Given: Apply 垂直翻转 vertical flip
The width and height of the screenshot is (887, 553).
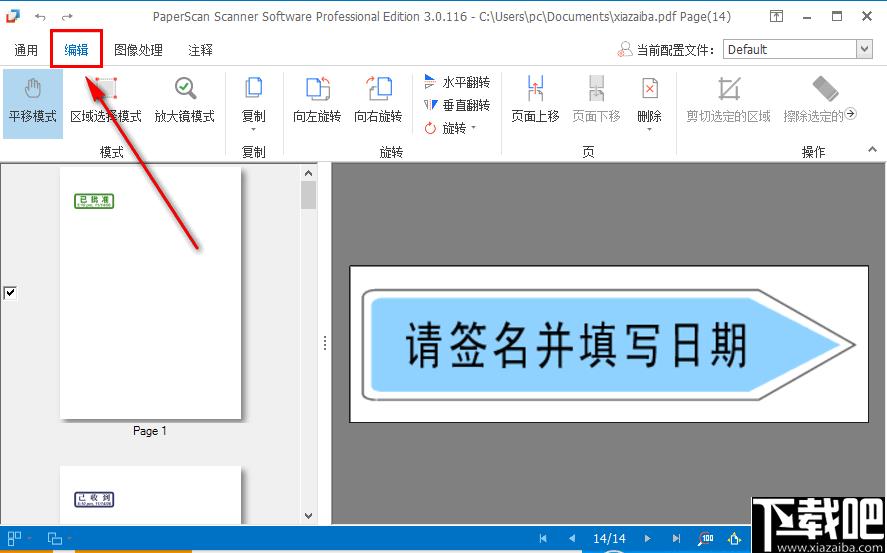Looking at the screenshot, I should coord(457,105).
